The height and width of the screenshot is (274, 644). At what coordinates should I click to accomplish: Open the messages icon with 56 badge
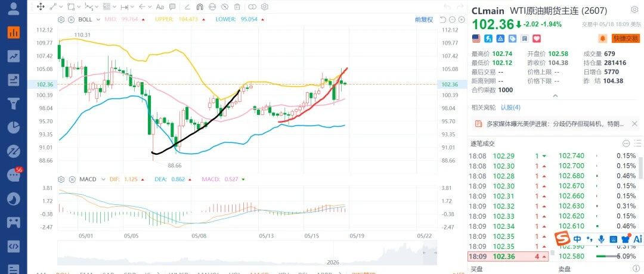[14, 175]
